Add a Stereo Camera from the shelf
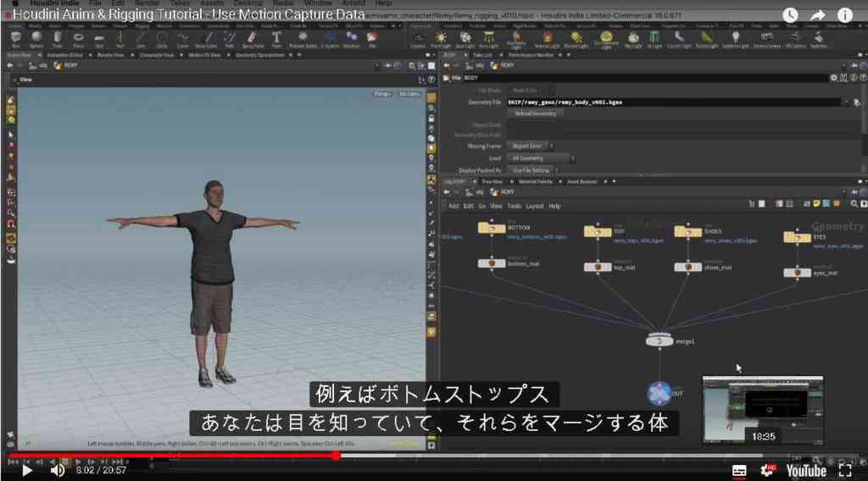868x481 pixels. coord(766,39)
